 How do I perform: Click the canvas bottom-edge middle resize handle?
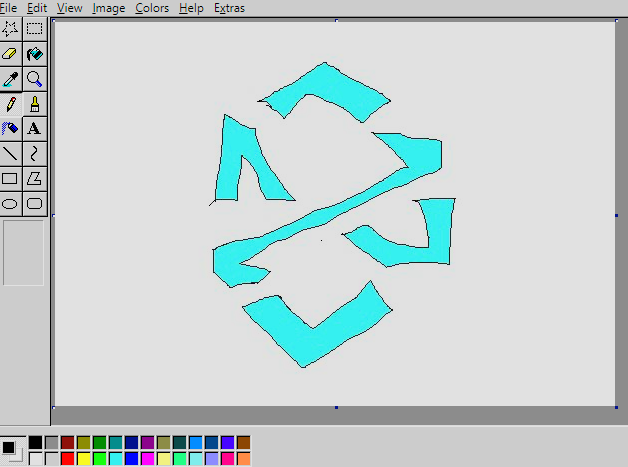point(336,407)
